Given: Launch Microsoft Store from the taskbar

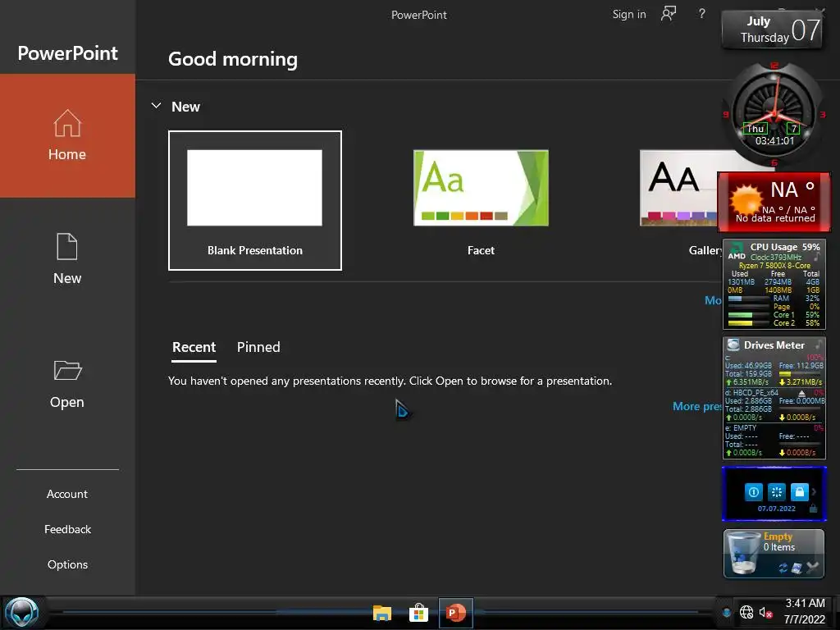Looking at the screenshot, I should pyautogui.click(x=418, y=613).
